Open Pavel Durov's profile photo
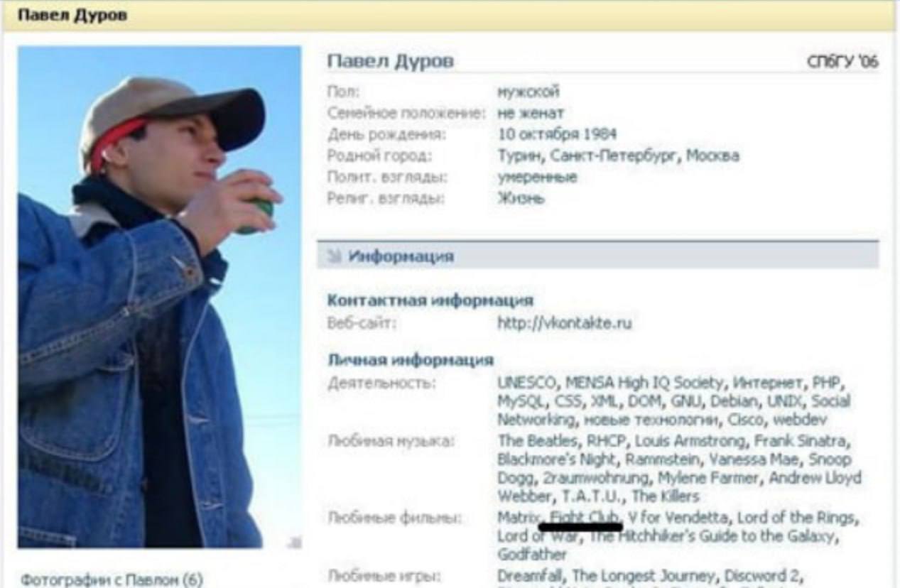Screen dimensions: 900x588 pos(159,297)
